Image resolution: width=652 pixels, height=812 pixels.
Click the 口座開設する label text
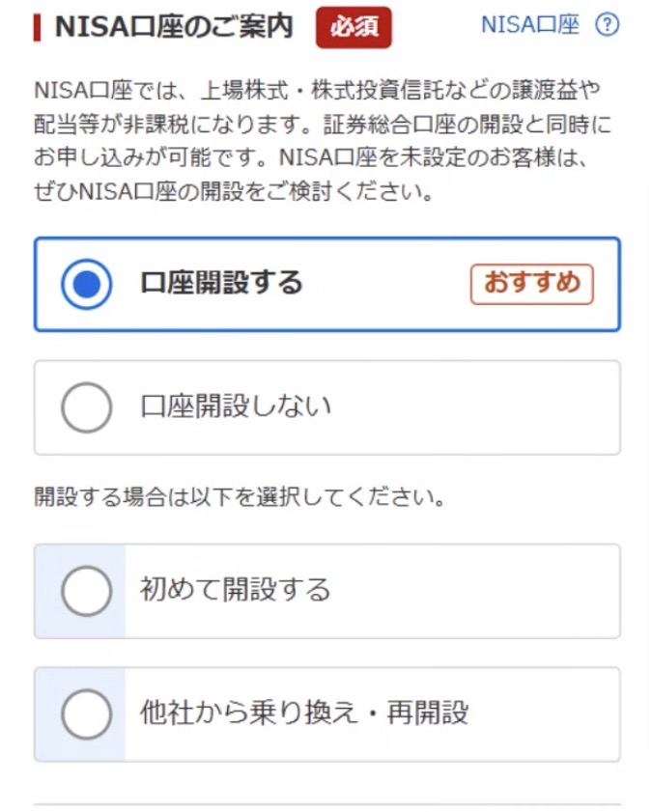click(x=221, y=284)
